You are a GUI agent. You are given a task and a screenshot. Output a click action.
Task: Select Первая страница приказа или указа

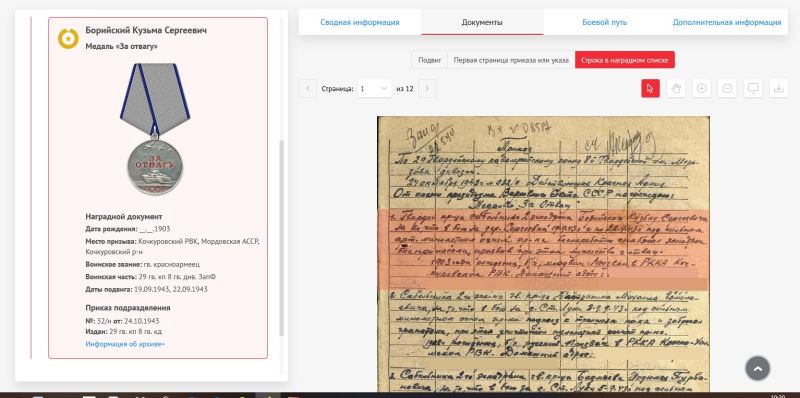(511, 60)
